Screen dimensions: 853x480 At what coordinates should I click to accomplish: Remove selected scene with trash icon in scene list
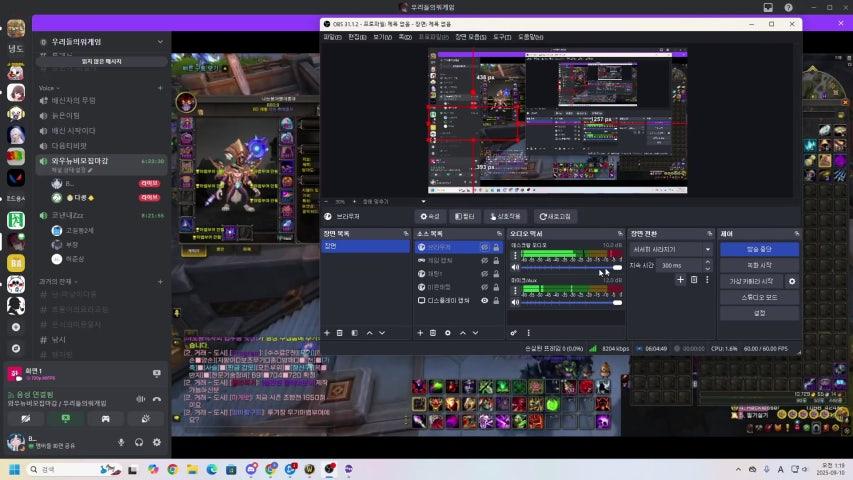339,333
